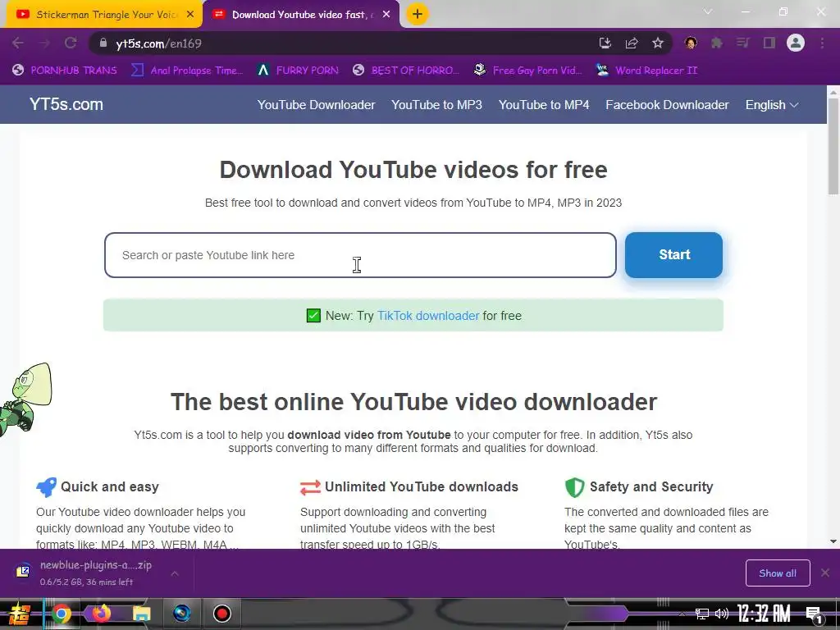Show hidden tray icons chevron
This screenshot has height=630, width=840.
[x=682, y=614]
